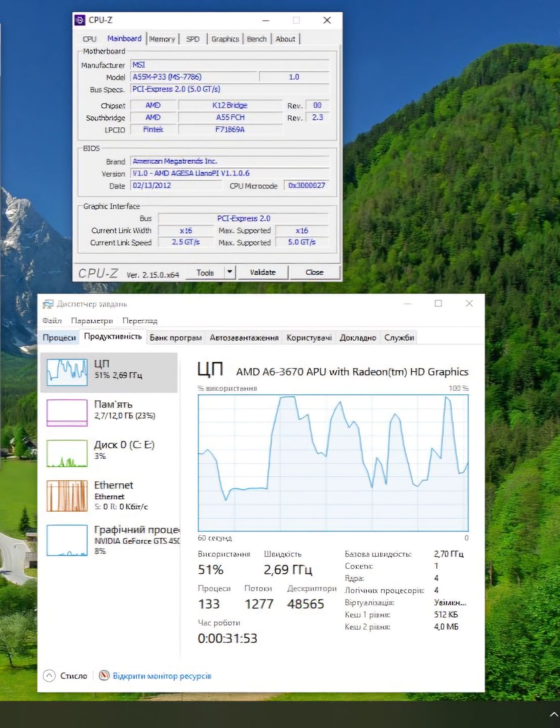Open the Служби tab

(x=399, y=338)
